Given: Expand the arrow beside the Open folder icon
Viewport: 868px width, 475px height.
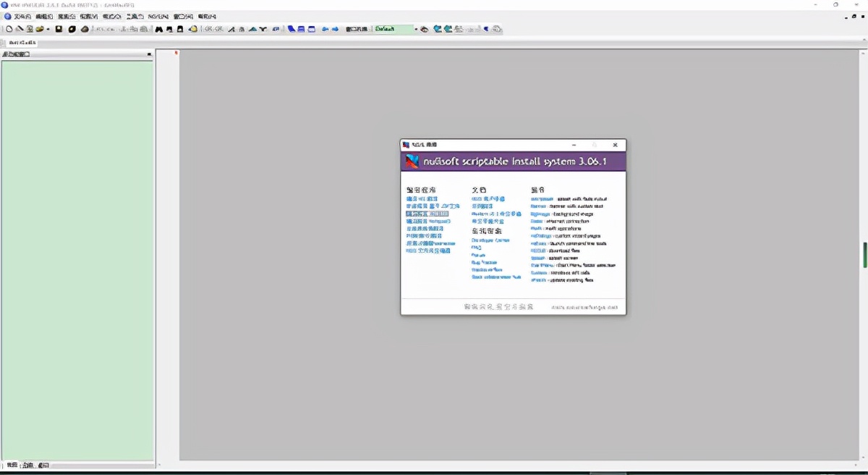Looking at the screenshot, I should pyautogui.click(x=48, y=29).
